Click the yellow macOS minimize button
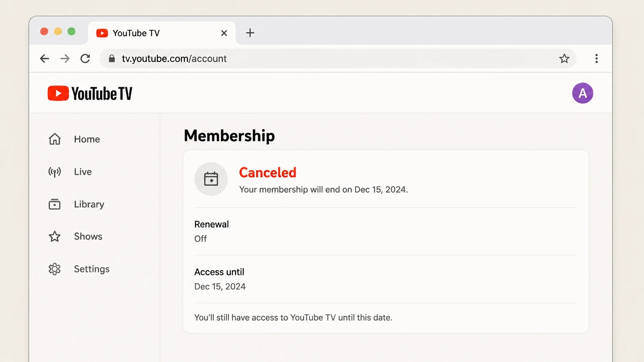 (58, 31)
